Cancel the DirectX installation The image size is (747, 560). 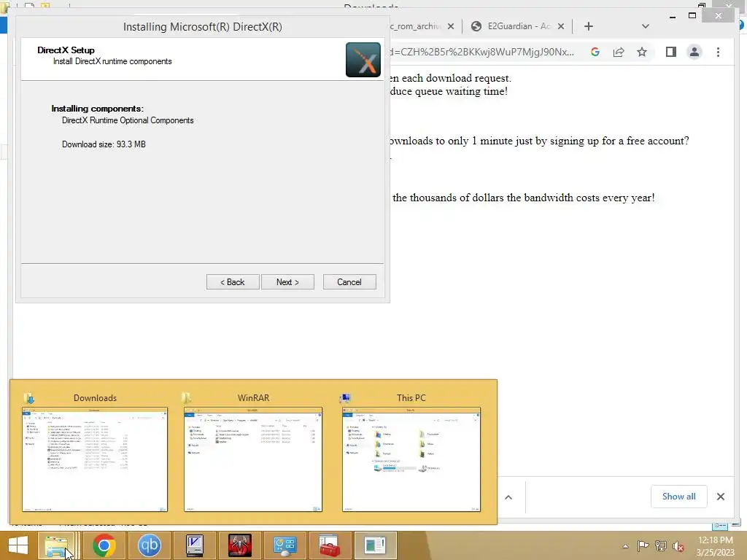pos(349,282)
